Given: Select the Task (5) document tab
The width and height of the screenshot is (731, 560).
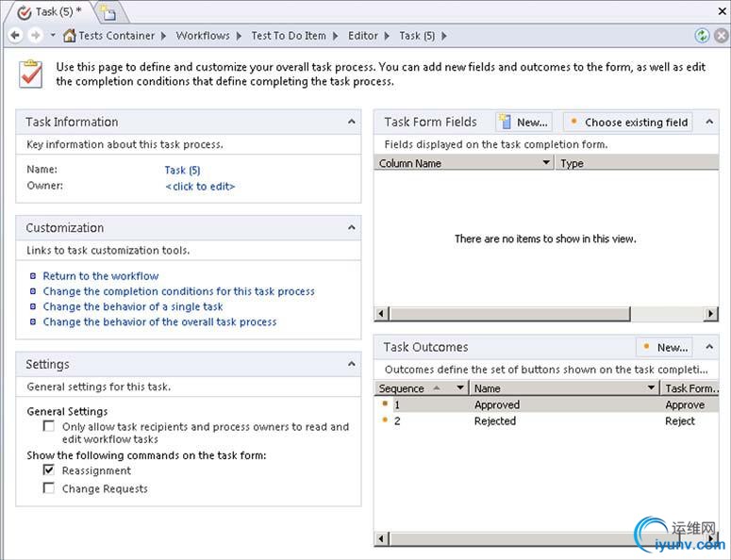Looking at the screenshot, I should pos(52,12).
